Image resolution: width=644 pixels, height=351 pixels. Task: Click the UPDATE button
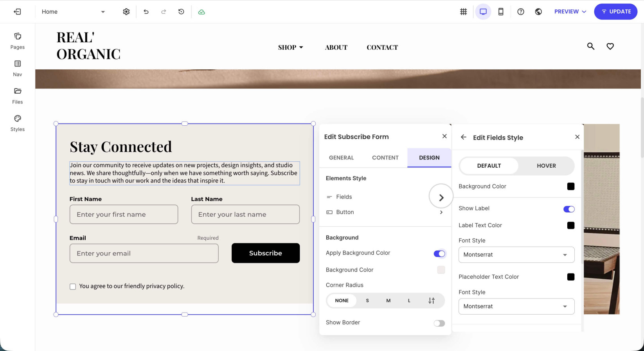pos(615,12)
